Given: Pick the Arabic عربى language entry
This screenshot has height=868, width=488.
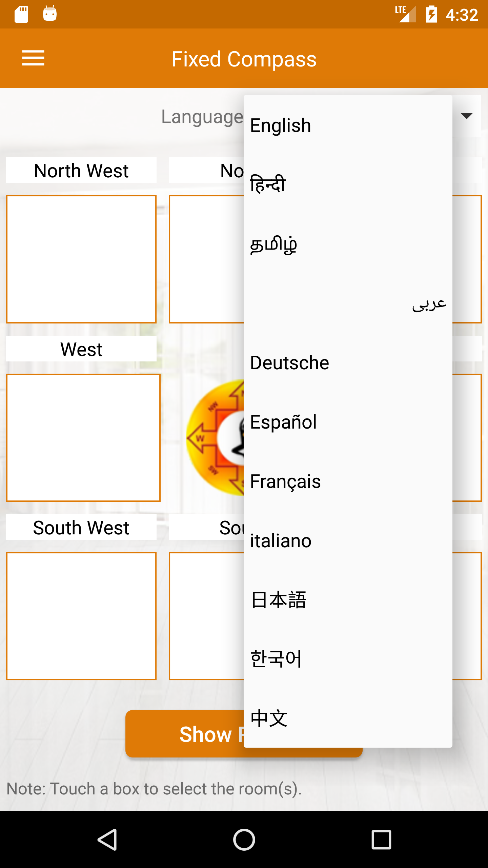Looking at the screenshot, I should point(348,303).
